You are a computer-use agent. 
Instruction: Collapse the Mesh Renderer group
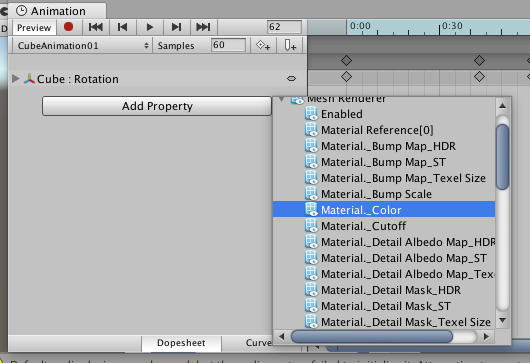click(x=281, y=99)
